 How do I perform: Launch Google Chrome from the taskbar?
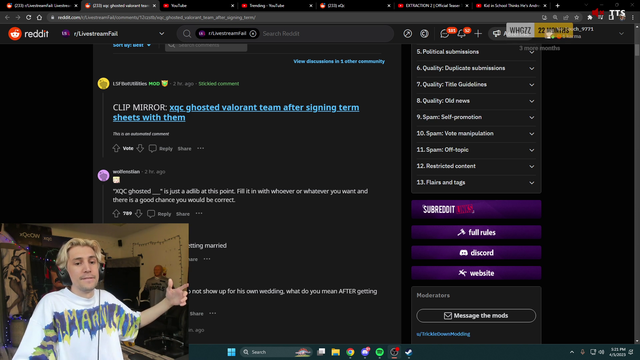coord(350,352)
